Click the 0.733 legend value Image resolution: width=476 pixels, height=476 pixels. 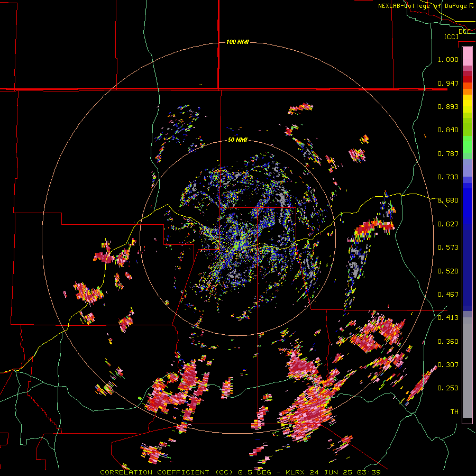(x=448, y=177)
